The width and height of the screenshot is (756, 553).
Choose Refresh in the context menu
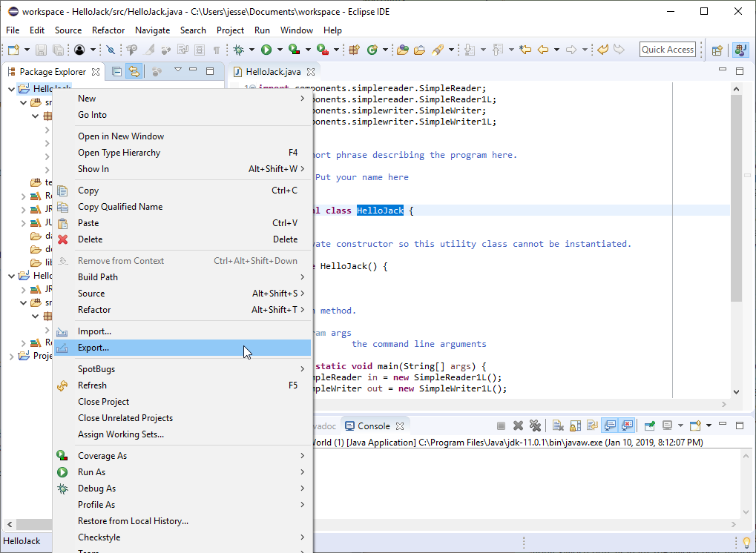tap(92, 385)
